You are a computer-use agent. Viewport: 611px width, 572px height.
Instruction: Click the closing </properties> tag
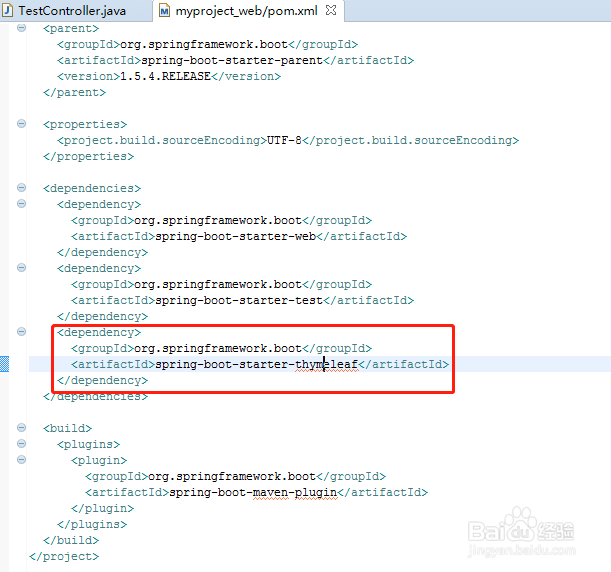tap(88, 156)
